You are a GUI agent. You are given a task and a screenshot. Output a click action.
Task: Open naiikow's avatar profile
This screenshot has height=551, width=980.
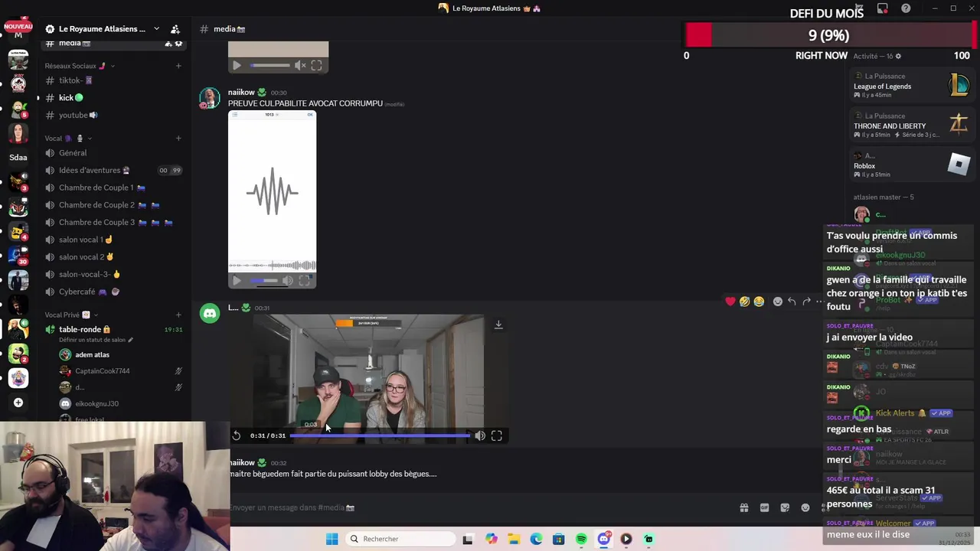(209, 98)
